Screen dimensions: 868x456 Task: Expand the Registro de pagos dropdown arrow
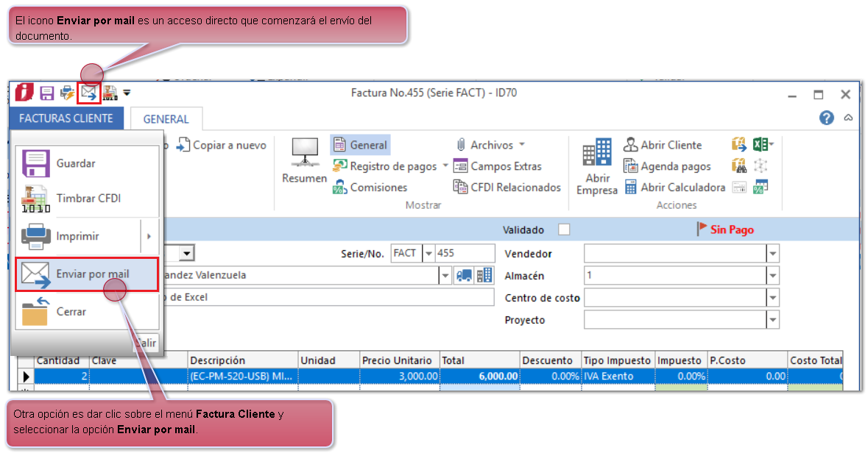445,165
